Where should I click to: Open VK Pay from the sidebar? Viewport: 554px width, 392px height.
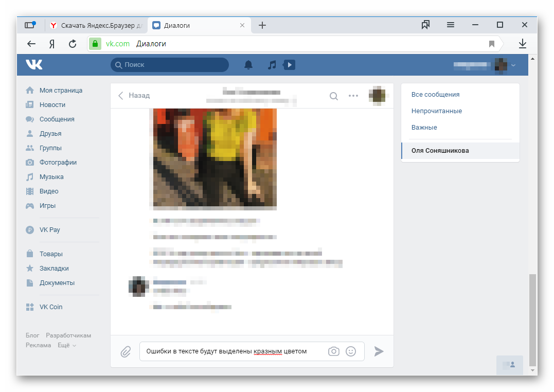point(49,229)
